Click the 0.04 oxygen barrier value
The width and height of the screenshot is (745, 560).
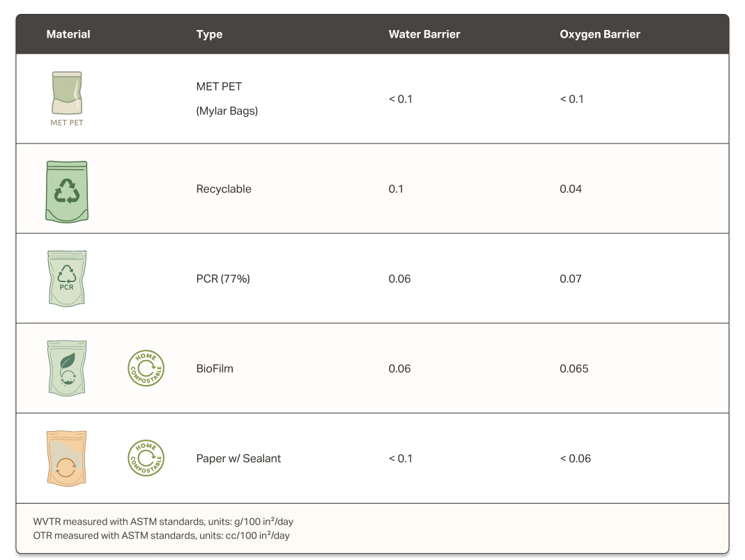[569, 189]
